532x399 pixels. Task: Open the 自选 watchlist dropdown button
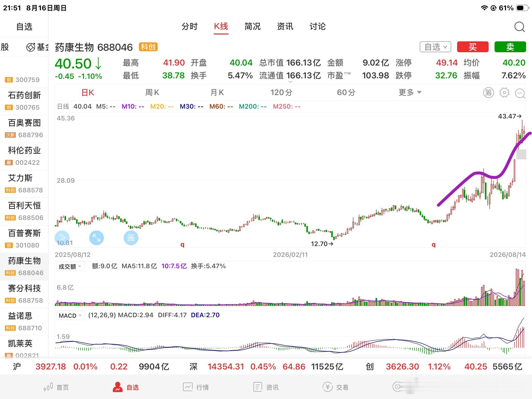pos(435,47)
